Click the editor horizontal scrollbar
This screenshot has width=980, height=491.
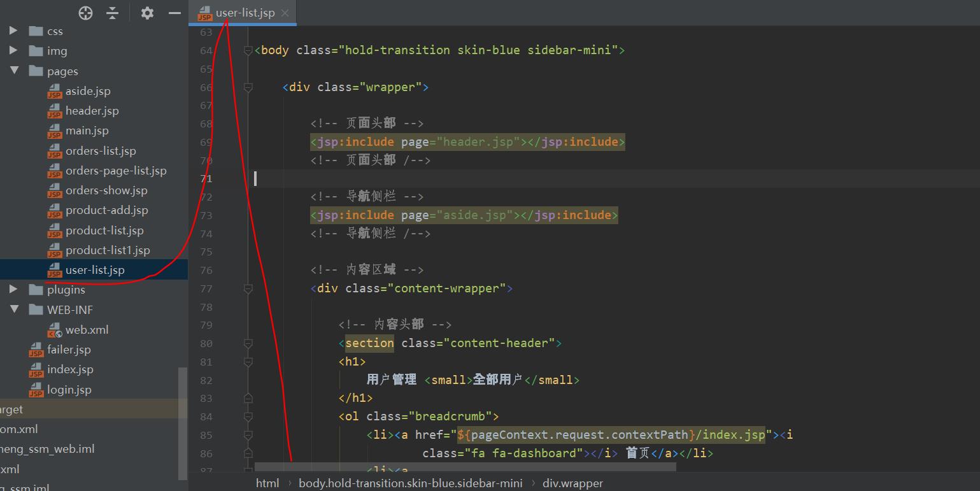pos(465,467)
